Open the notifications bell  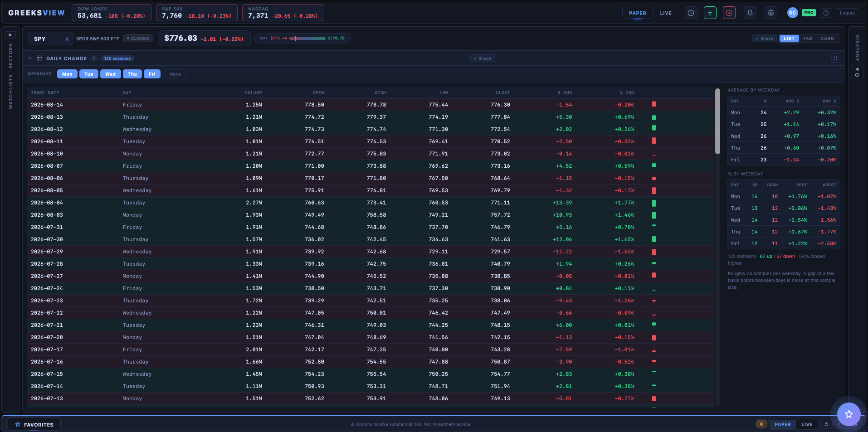[x=750, y=13]
